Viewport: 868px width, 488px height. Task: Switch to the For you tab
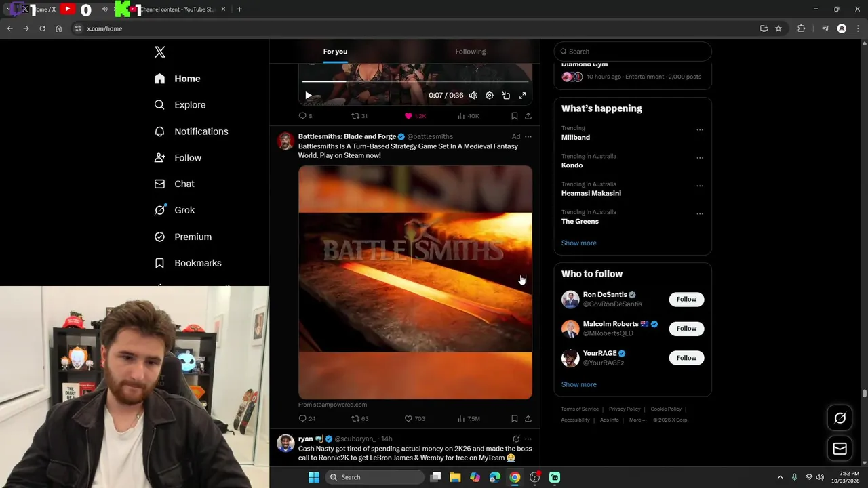click(x=335, y=52)
